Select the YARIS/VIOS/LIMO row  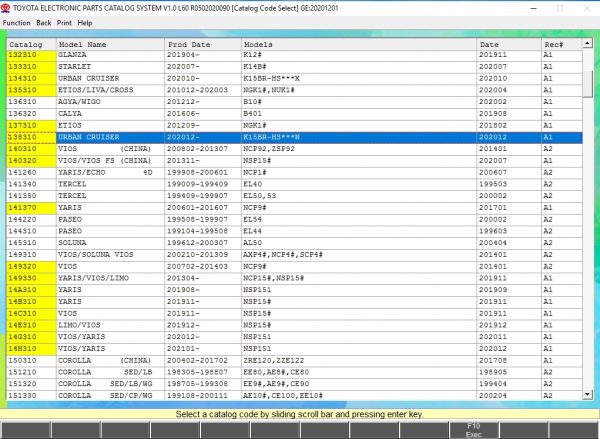point(294,278)
